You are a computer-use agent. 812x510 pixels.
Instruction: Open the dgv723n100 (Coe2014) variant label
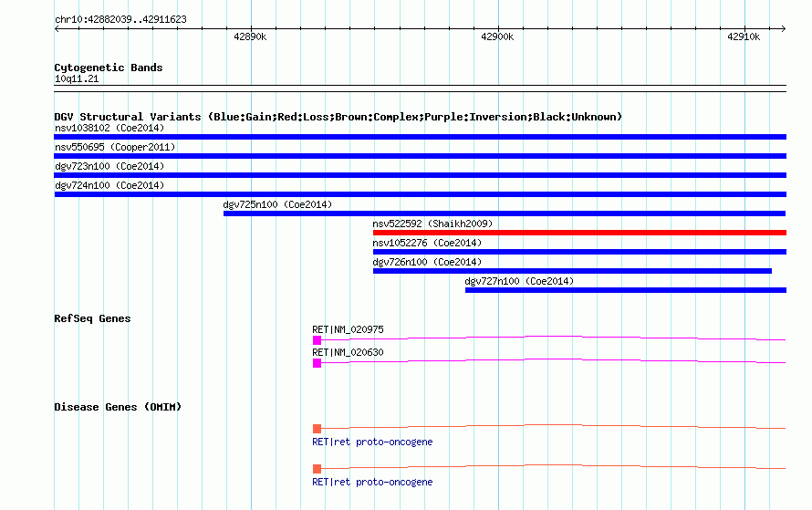[x=109, y=166]
